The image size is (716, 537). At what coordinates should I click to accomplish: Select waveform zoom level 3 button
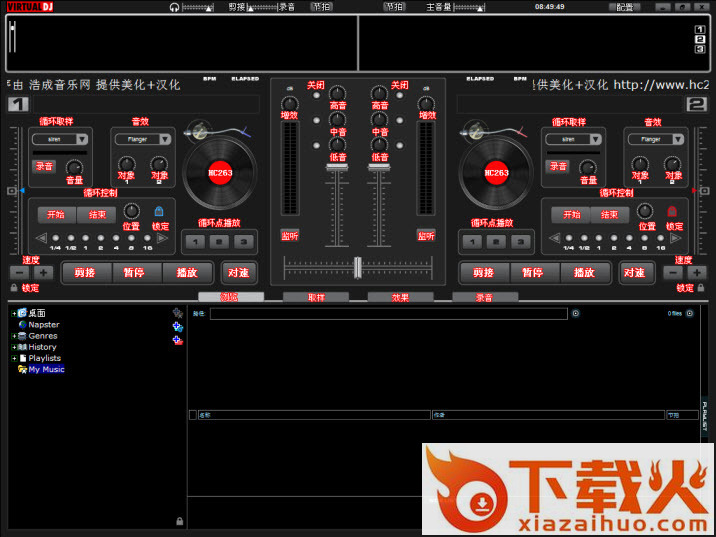click(700, 49)
